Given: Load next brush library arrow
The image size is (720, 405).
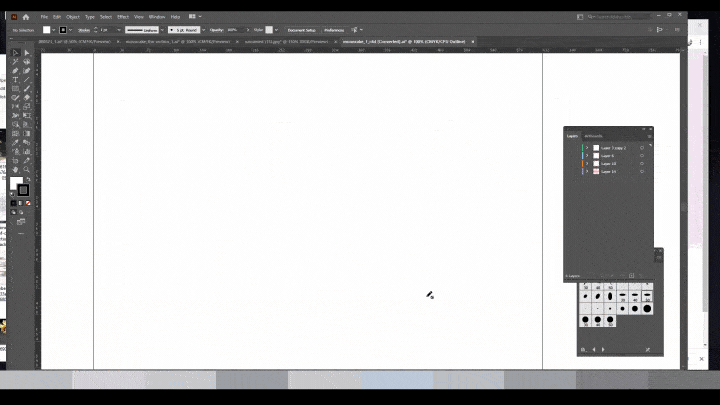Looking at the screenshot, I should point(603,349).
